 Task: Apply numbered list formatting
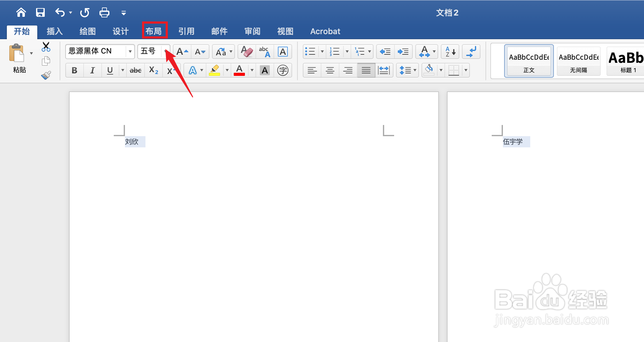point(335,52)
